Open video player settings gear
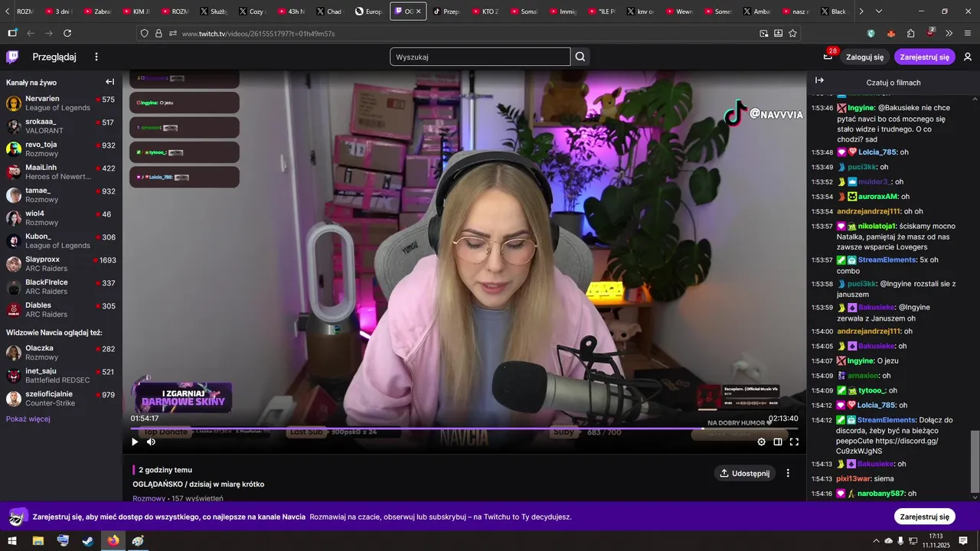Screen dimensions: 980x551 pos(761,442)
